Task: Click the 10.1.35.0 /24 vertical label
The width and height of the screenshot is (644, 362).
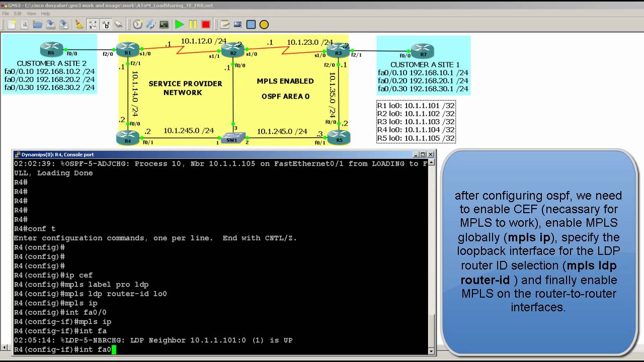Action: coord(333,95)
